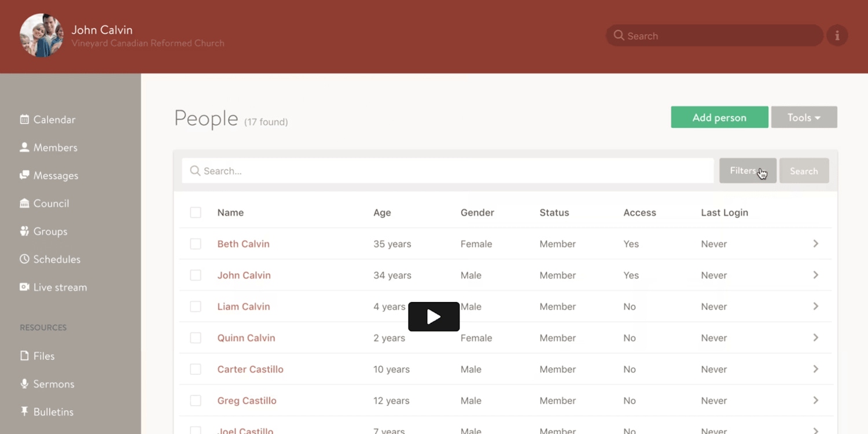868x434 pixels.
Task: Click the Calendar icon in sidebar
Action: [24, 120]
